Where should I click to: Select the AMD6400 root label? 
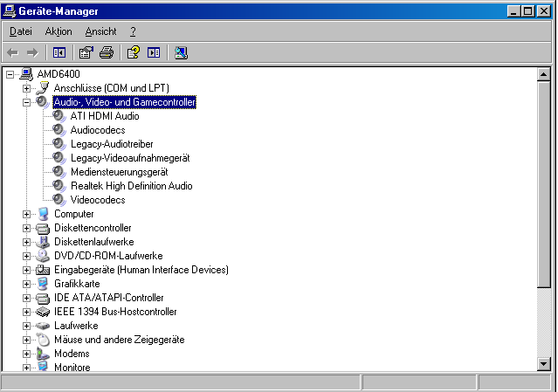[x=59, y=74]
